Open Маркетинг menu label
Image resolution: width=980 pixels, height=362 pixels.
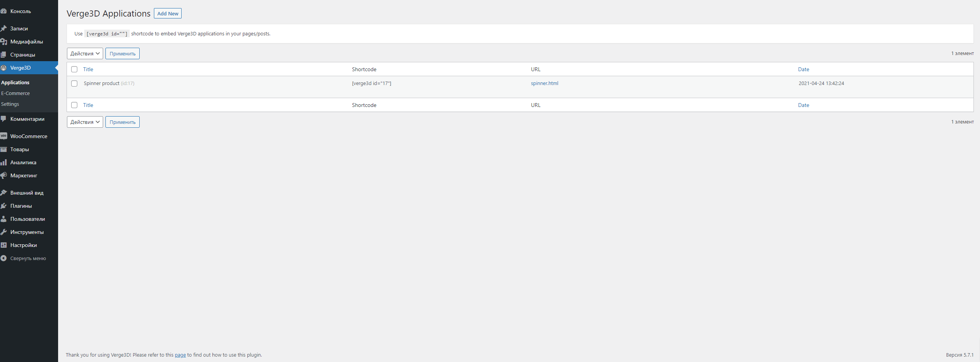pyautogui.click(x=24, y=175)
